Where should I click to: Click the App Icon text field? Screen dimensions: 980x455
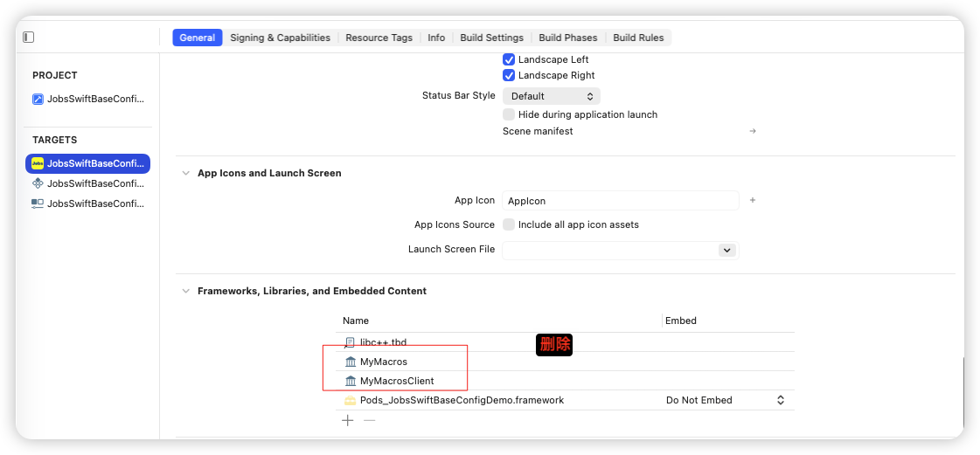(621, 201)
